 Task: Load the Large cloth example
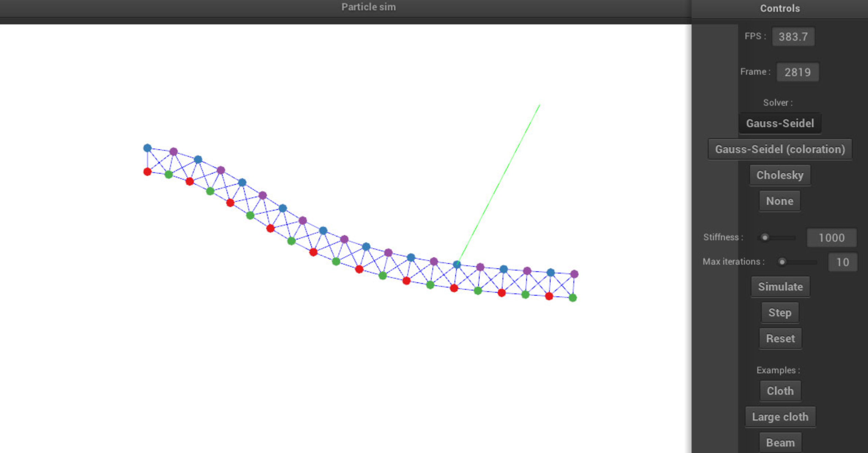click(780, 417)
